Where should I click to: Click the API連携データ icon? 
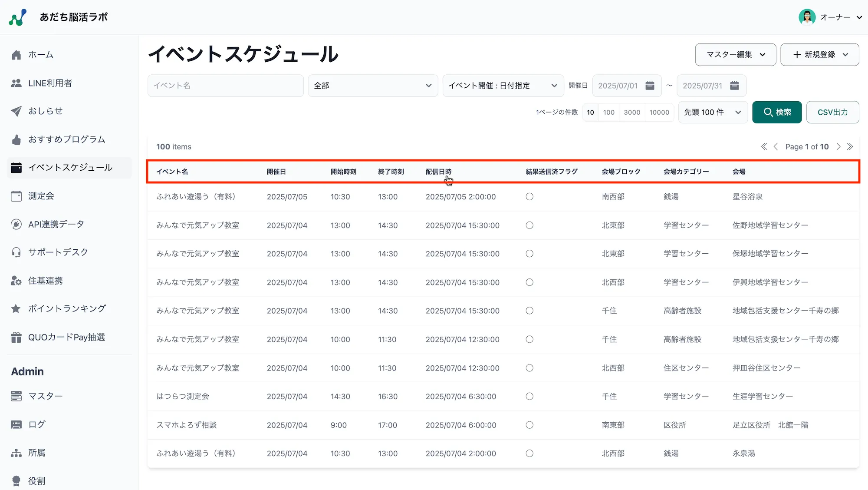click(x=16, y=224)
